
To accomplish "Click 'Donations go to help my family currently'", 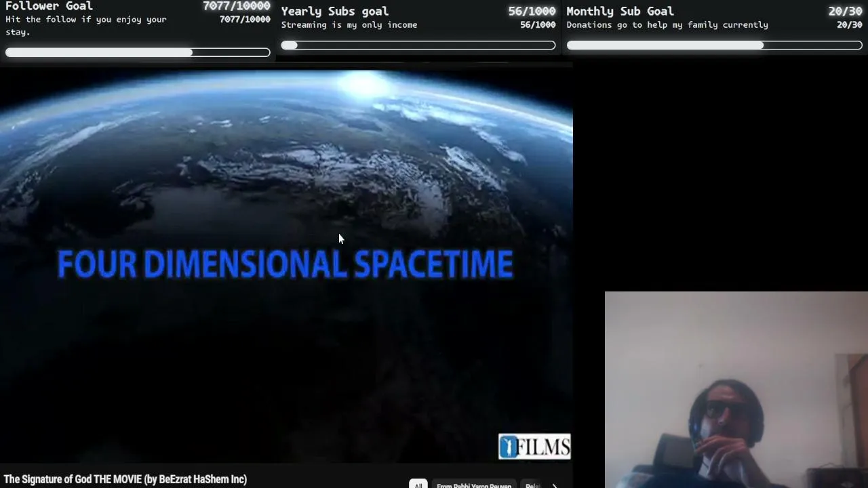I will tap(667, 25).
